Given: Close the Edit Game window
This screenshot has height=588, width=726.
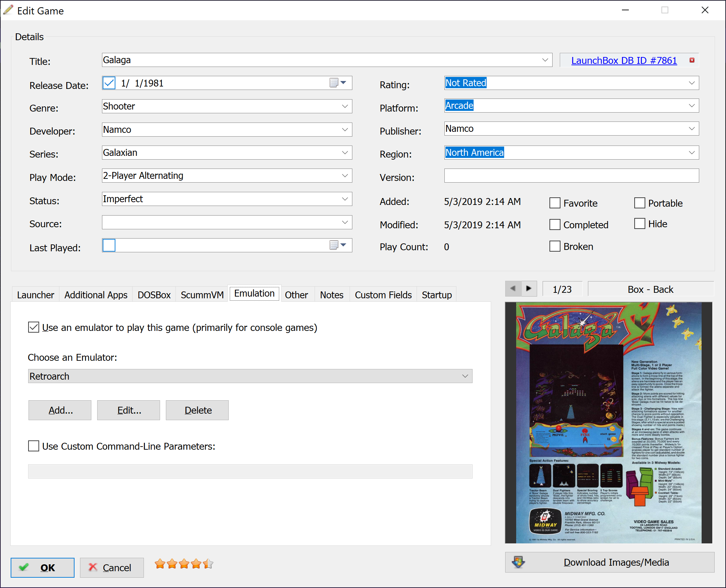Looking at the screenshot, I should point(705,10).
